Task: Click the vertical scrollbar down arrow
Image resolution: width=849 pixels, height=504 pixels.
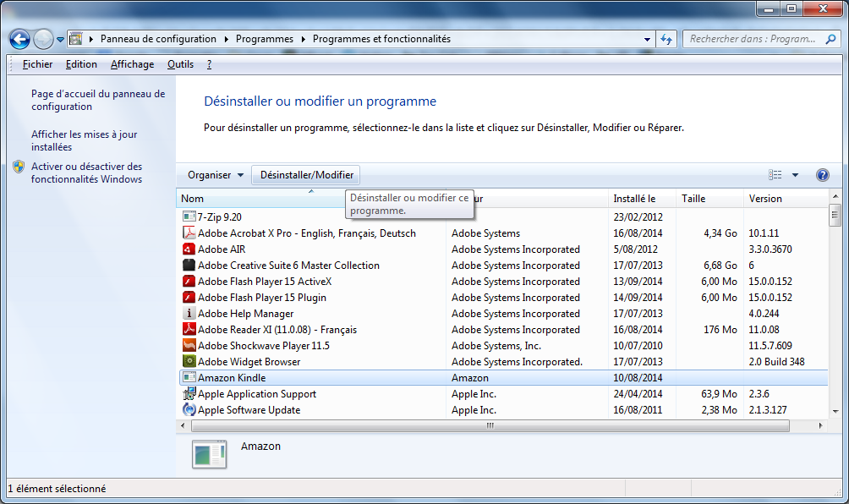Action: click(835, 412)
